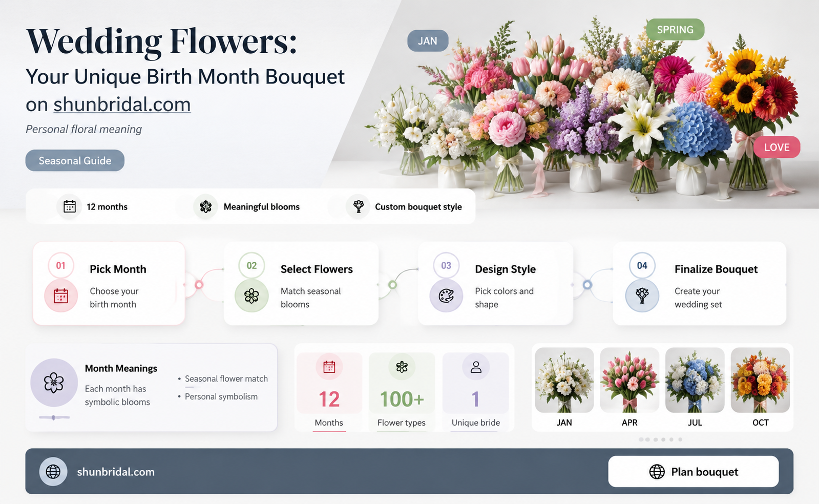
Task: Open the JUL hydrangea bouquet thumbnail
Action: click(695, 380)
